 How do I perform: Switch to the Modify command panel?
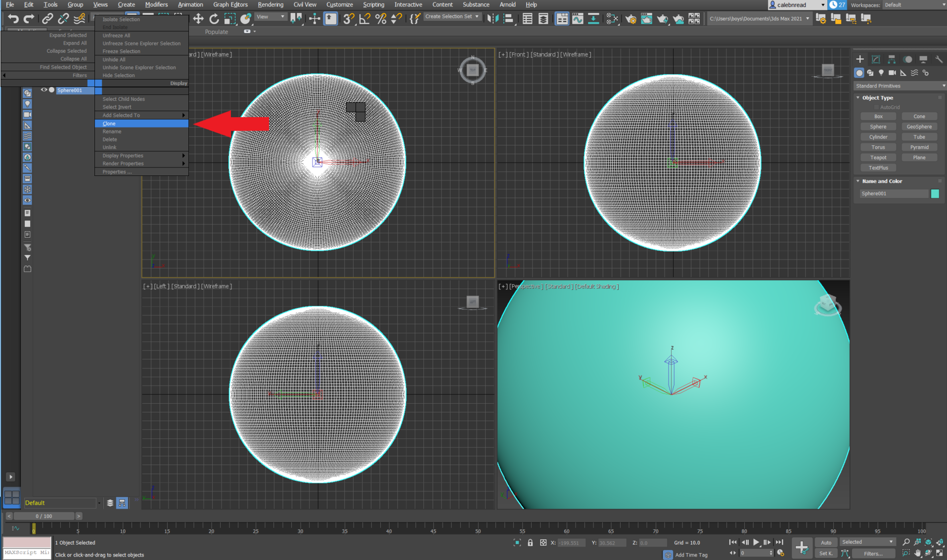(x=876, y=59)
